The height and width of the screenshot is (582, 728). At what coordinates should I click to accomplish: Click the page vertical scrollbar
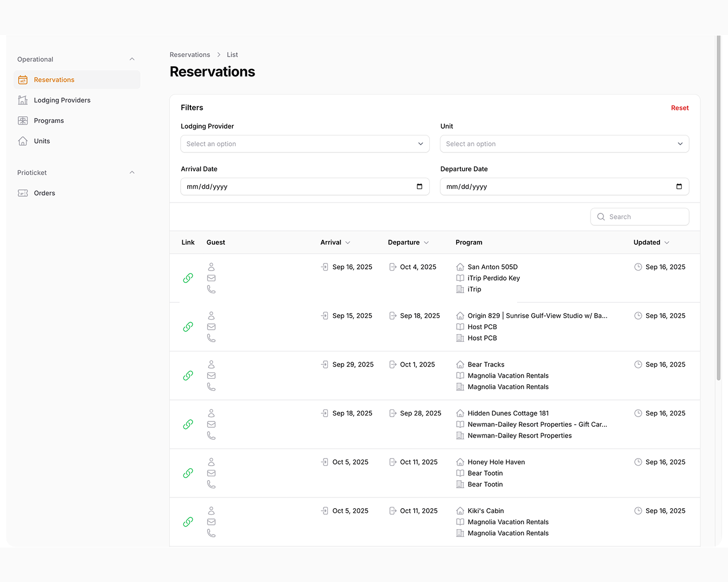tap(718, 208)
